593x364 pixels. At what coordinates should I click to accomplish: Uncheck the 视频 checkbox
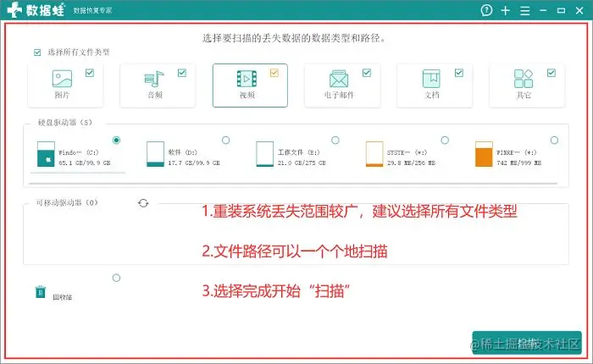click(274, 73)
